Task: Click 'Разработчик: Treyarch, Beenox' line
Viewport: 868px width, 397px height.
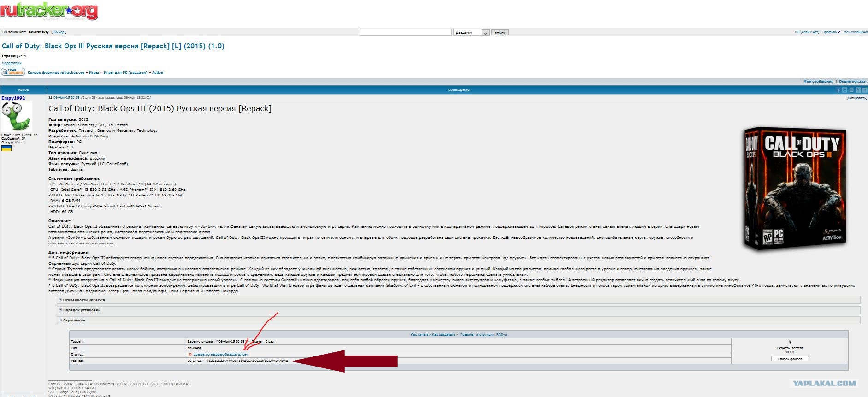Action: [103, 130]
